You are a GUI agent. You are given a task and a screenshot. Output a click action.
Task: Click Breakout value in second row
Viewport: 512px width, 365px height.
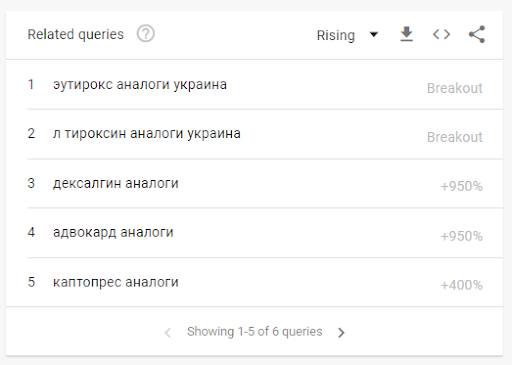tap(455, 137)
